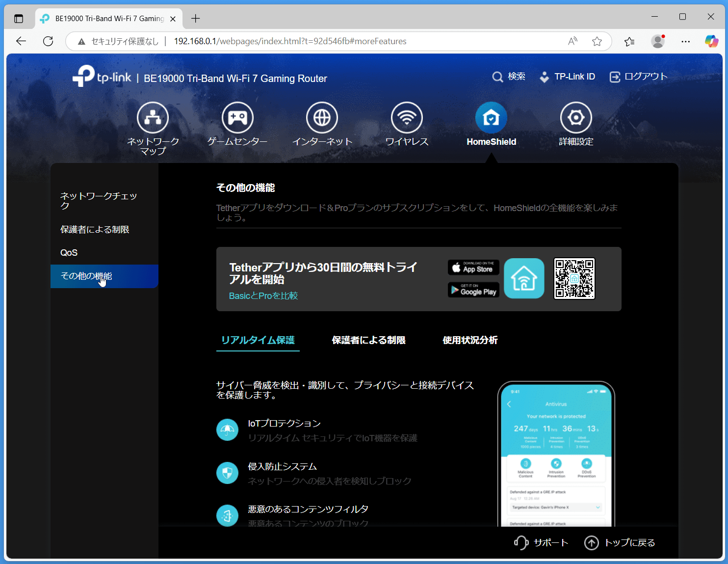Image resolution: width=728 pixels, height=564 pixels.
Task: Switch to 保護者による制限 tab in content
Action: tap(369, 340)
